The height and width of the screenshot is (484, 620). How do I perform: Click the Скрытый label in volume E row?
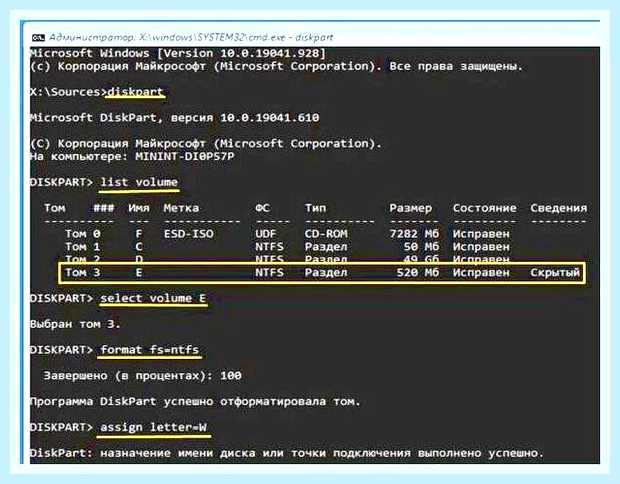point(555,272)
